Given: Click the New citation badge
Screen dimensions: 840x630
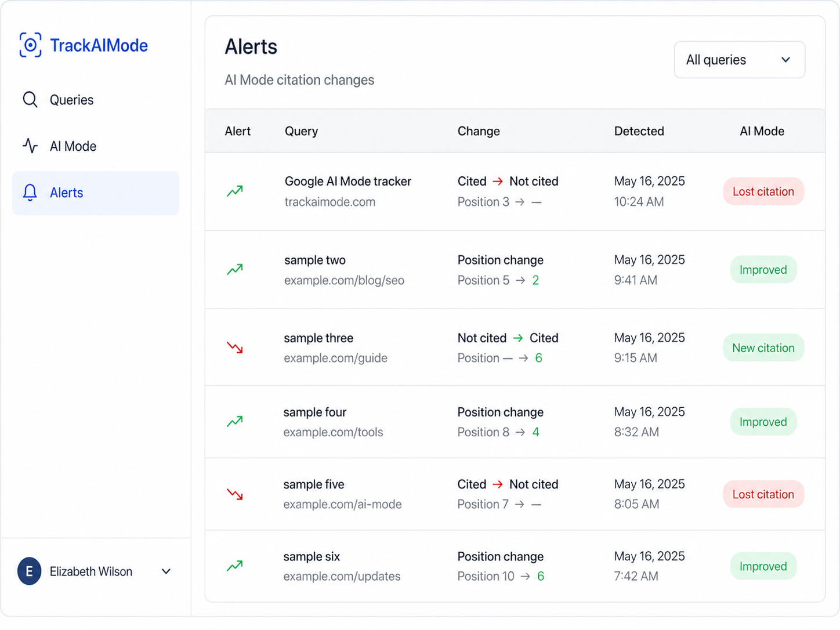Looking at the screenshot, I should (763, 348).
